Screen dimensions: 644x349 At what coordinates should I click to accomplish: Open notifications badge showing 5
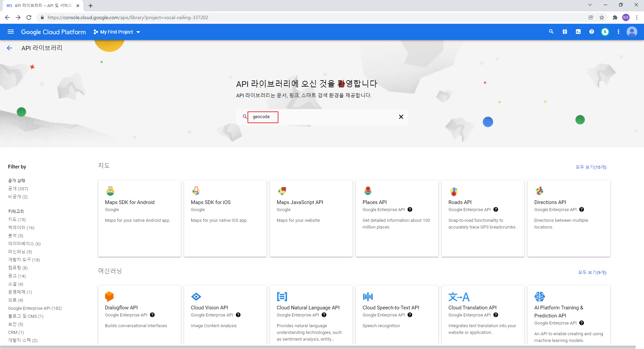click(605, 32)
